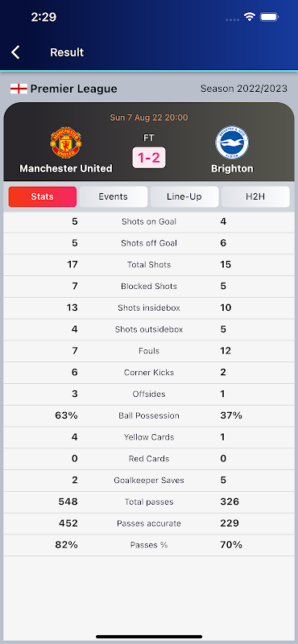298x644 pixels.
Task: Tap the Manchester United crest
Action: point(66,143)
